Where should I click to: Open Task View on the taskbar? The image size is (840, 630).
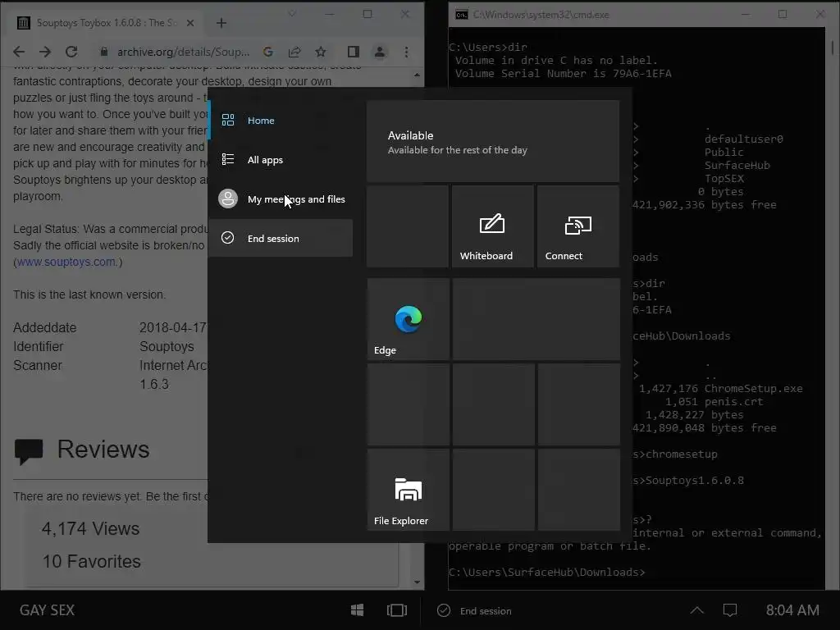397,610
